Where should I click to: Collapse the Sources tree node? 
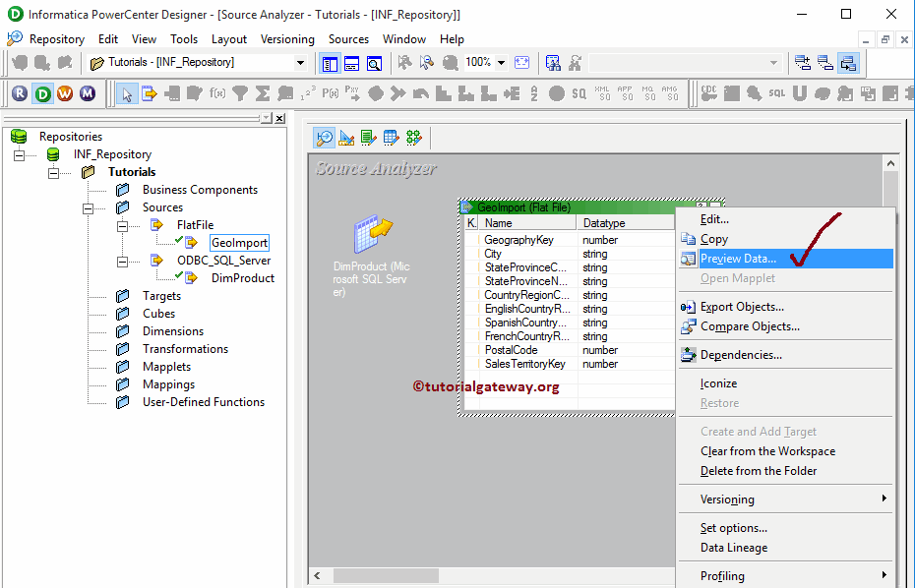[x=89, y=208]
